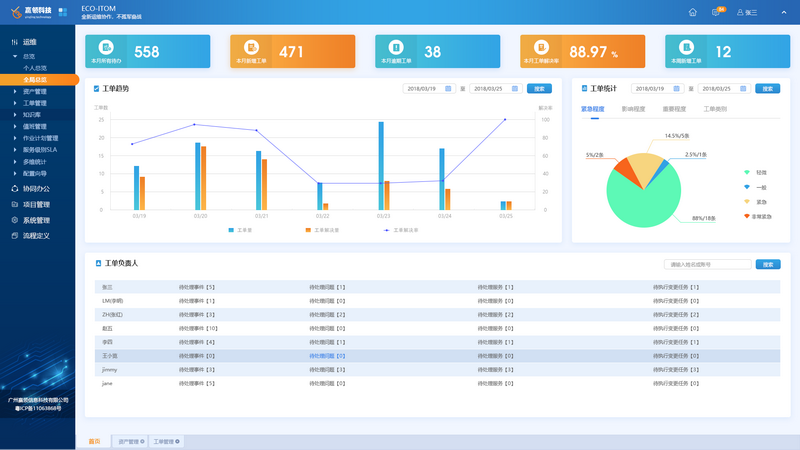The height and width of the screenshot is (450, 800).
Task: Collapse the 总览 tree section
Action: (15, 56)
